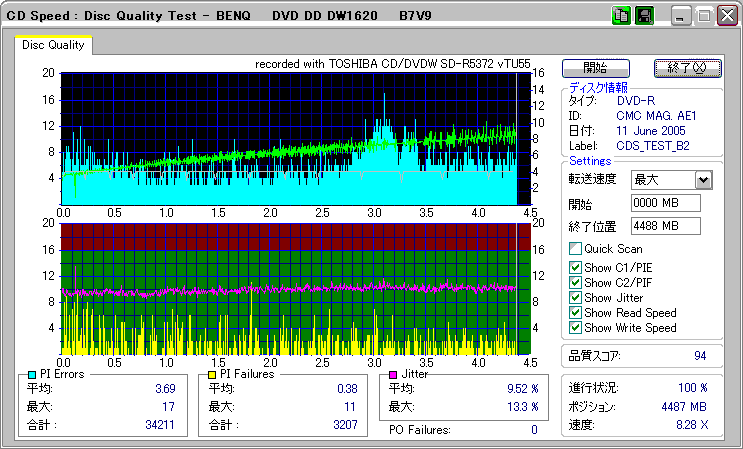Enable the Quick Scan checkbox
This screenshot has width=743, height=449.
[575, 249]
